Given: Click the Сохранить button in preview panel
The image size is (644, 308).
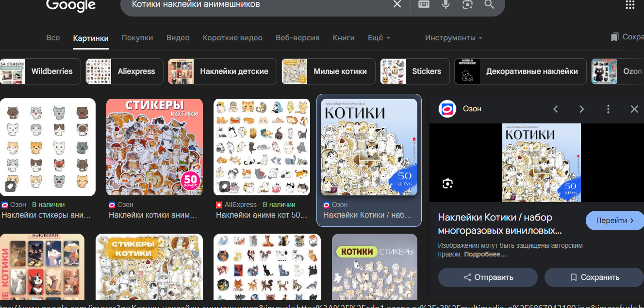Looking at the screenshot, I should click(594, 277).
